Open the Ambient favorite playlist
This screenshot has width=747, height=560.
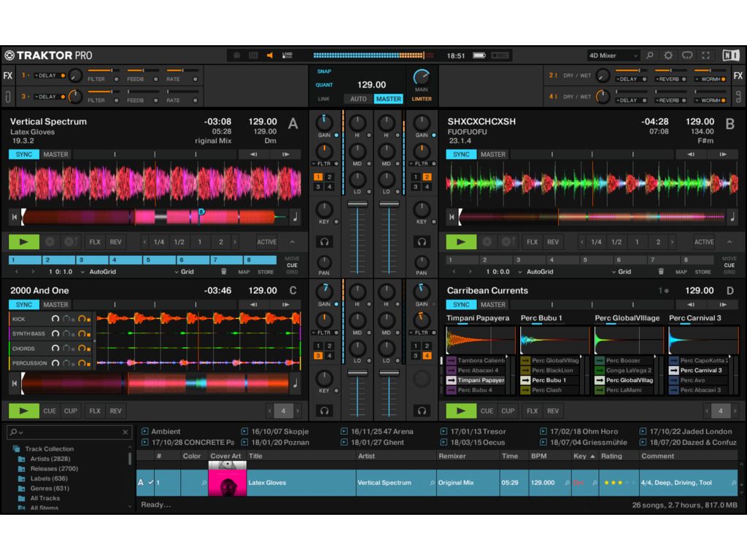pyautogui.click(x=166, y=432)
